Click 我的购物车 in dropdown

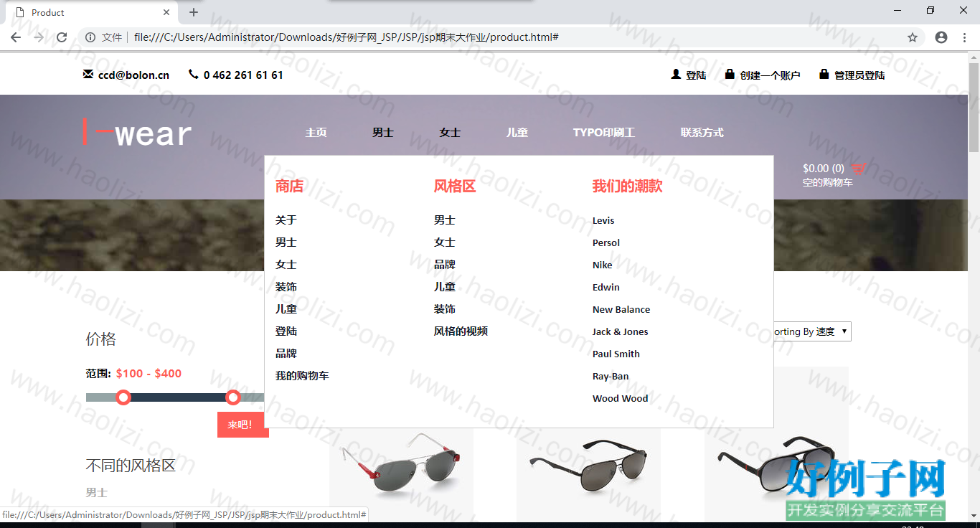click(x=302, y=376)
